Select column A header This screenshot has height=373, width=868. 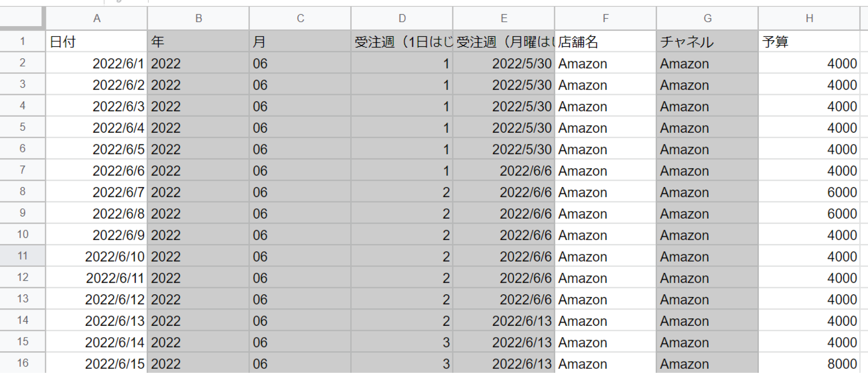tap(97, 18)
